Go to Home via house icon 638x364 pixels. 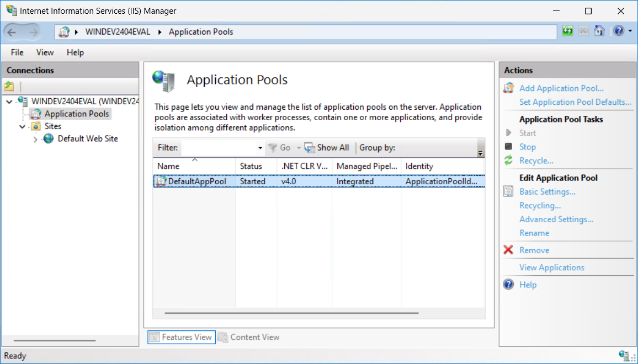pos(599,31)
